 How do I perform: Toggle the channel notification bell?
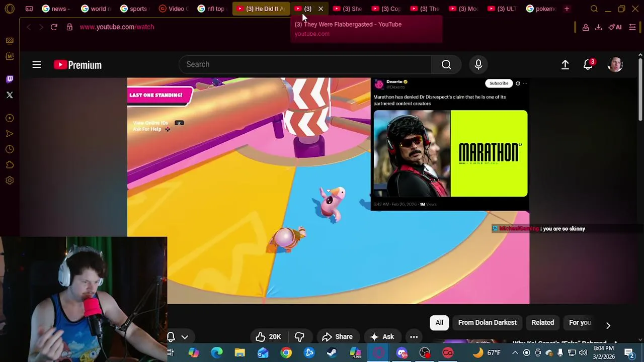point(171,337)
